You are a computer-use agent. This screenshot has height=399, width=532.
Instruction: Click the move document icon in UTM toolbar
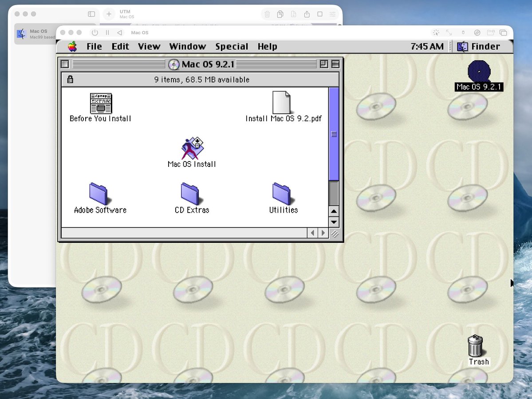point(293,14)
